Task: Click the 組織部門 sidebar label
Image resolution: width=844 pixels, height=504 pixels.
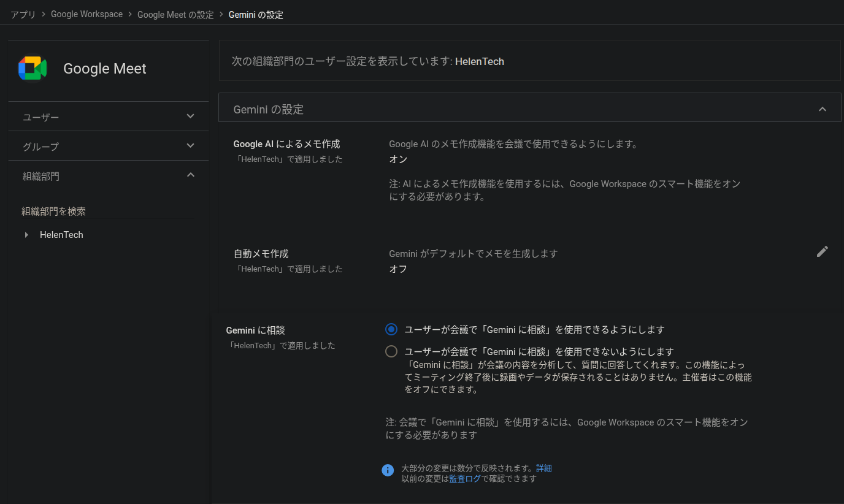Action: [x=41, y=176]
